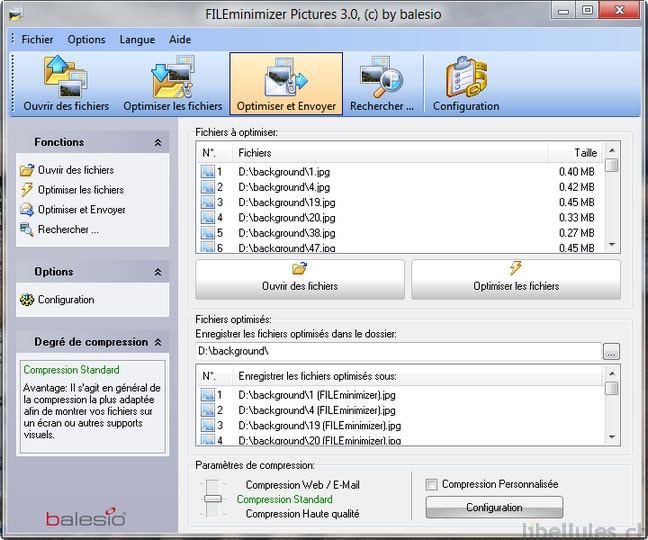Screen dimensions: 648x540
Task: Click magnifier icon beside Rechercher in Fonctions
Action: tap(27, 229)
